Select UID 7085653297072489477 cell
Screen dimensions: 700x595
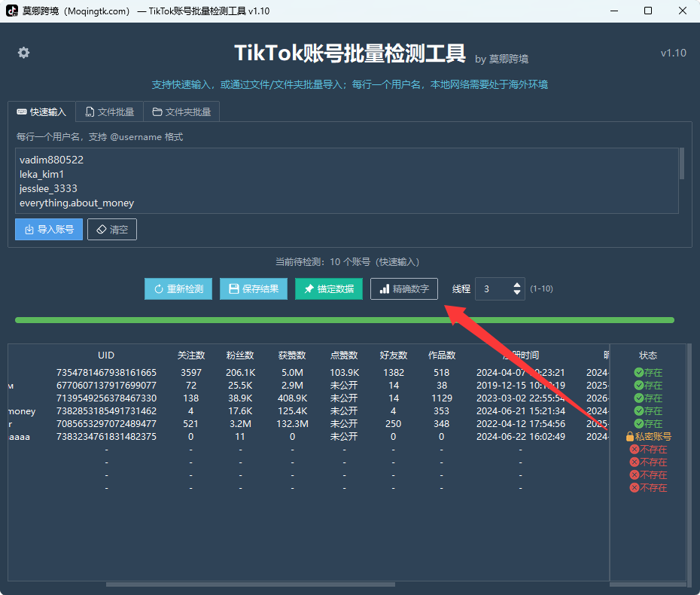click(x=106, y=424)
